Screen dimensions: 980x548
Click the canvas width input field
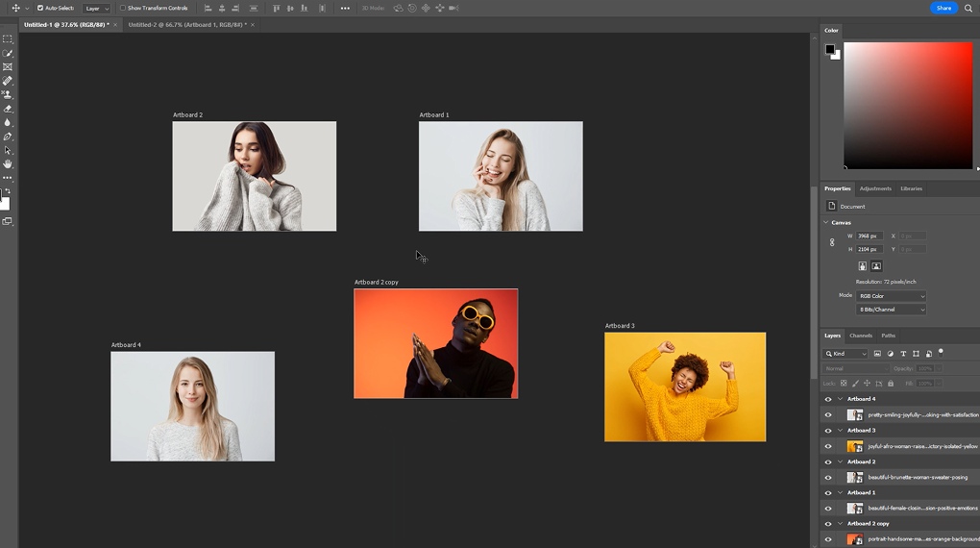click(870, 236)
